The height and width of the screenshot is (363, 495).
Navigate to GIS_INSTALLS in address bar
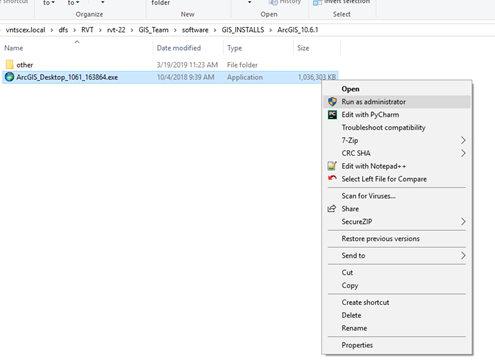pos(243,30)
